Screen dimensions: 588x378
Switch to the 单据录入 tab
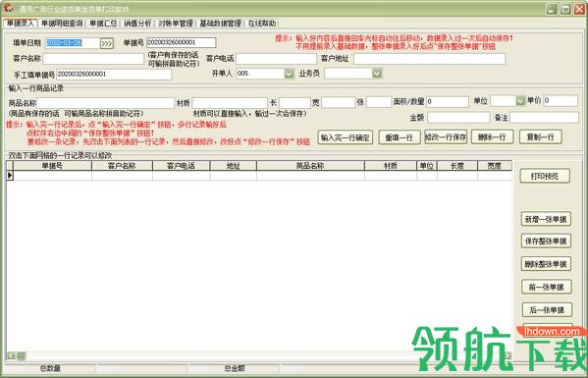coord(21,24)
